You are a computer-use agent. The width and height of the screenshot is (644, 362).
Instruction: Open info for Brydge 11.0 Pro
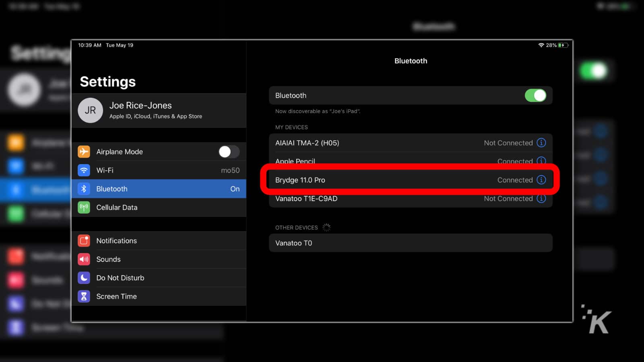[541, 180]
